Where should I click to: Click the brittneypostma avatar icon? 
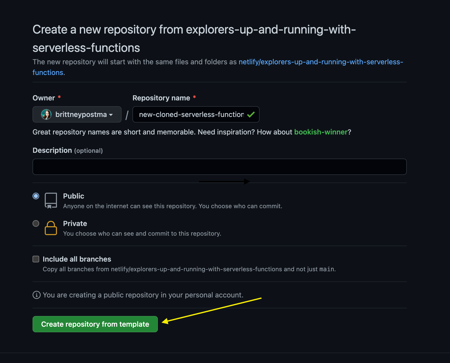click(x=46, y=115)
